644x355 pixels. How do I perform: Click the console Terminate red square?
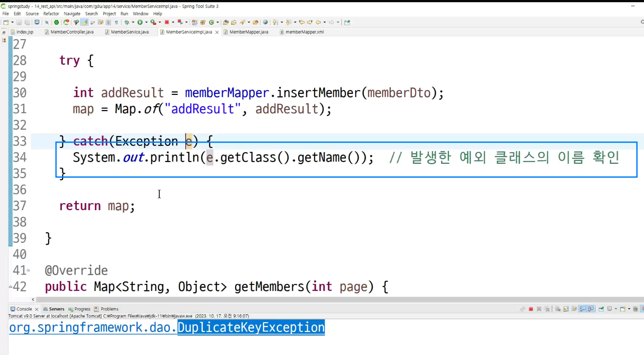pos(531,309)
